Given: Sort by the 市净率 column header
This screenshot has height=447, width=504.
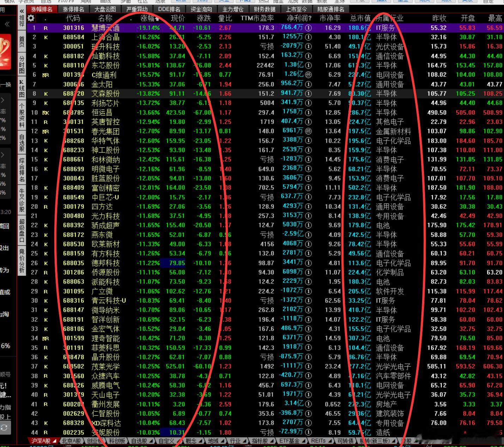Looking at the screenshot, I should click(330, 18).
